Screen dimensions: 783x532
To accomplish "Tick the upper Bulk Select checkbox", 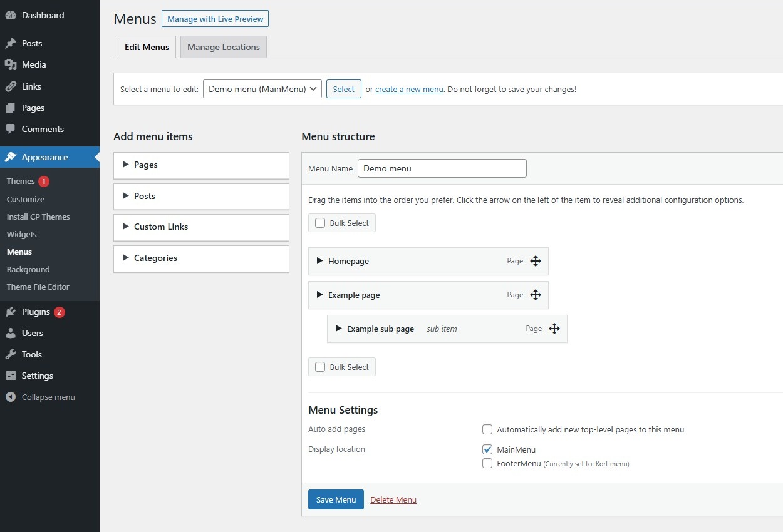I will [x=320, y=223].
